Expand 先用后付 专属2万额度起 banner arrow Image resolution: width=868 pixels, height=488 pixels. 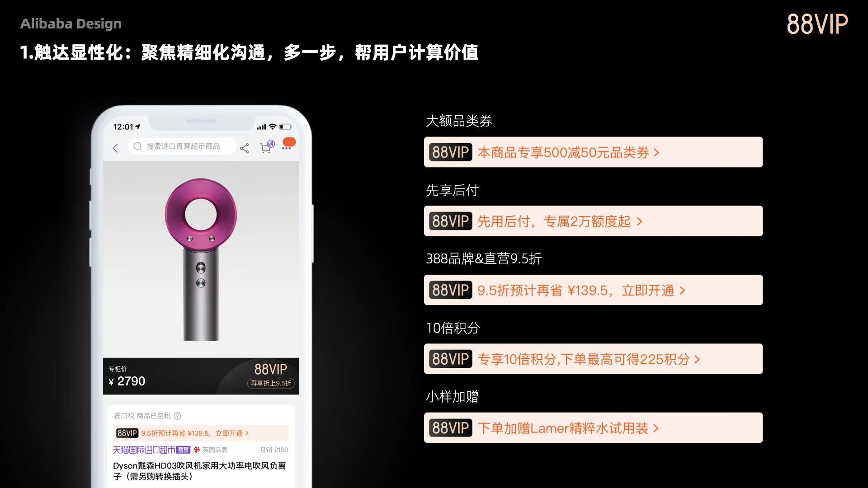[x=639, y=221]
